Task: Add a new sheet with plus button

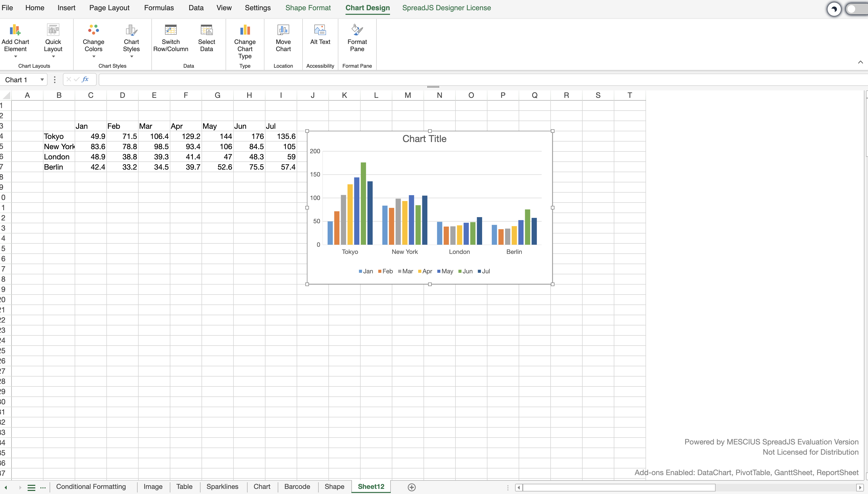Action: point(411,487)
